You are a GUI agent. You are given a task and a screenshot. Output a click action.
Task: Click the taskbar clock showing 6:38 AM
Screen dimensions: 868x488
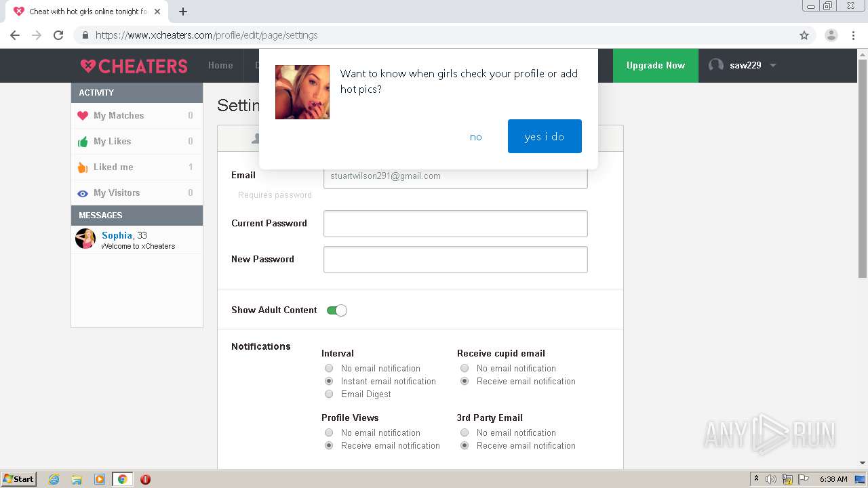[833, 479]
